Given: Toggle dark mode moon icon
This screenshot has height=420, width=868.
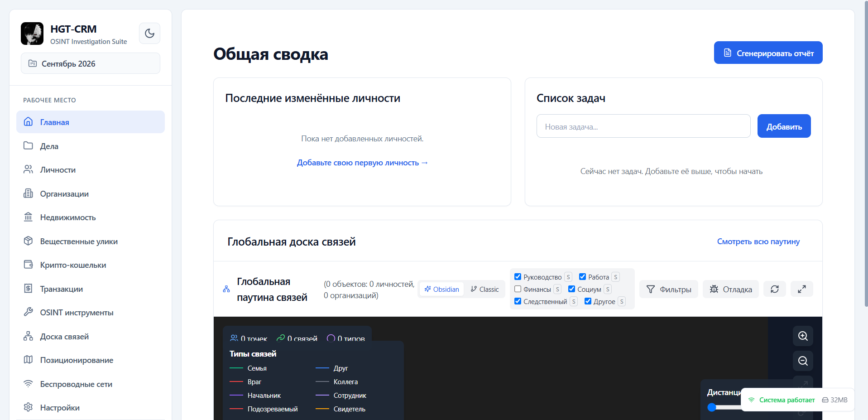Looking at the screenshot, I should tap(149, 33).
